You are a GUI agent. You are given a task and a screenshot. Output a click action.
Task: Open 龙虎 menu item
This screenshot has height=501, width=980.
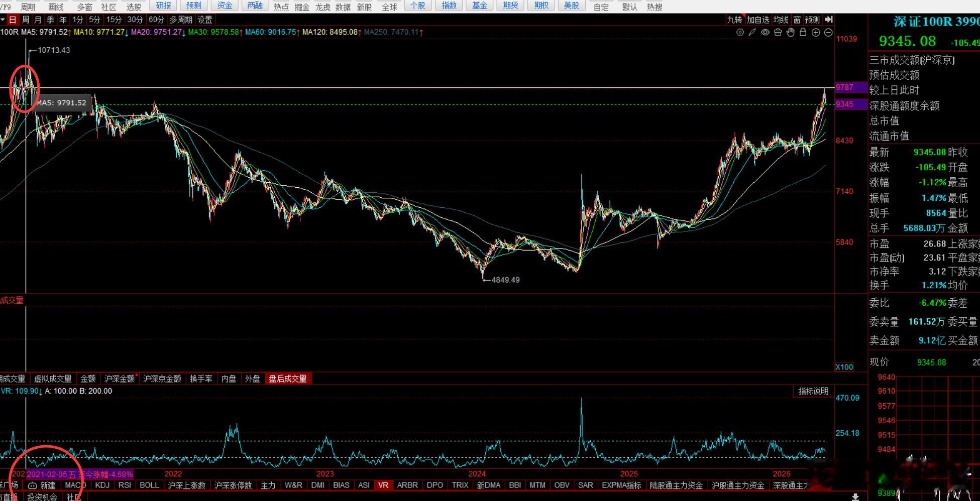click(x=322, y=7)
